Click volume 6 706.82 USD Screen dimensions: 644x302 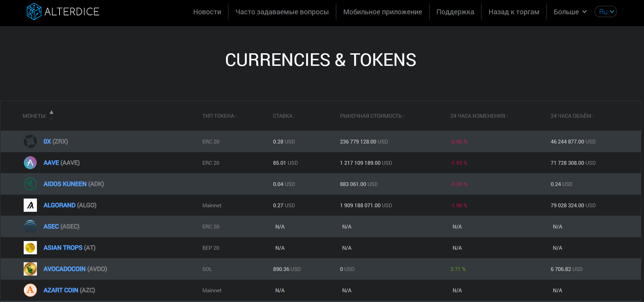(x=566, y=269)
